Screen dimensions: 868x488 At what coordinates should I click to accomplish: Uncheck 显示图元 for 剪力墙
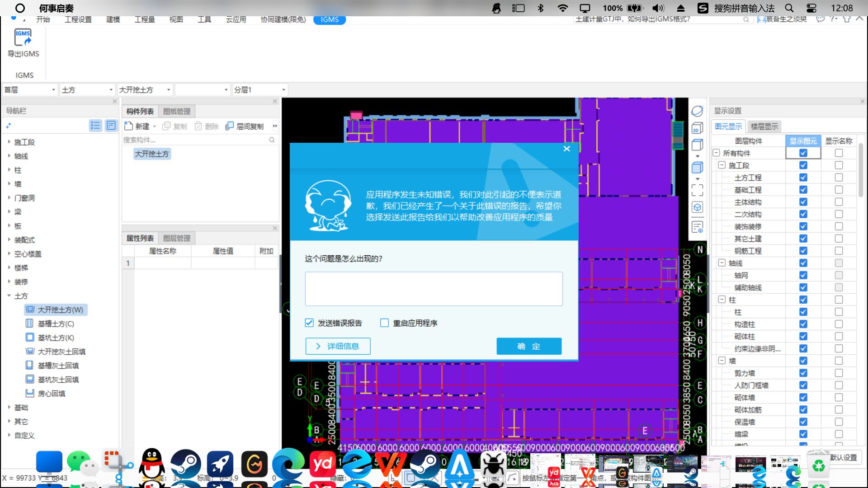(803, 373)
